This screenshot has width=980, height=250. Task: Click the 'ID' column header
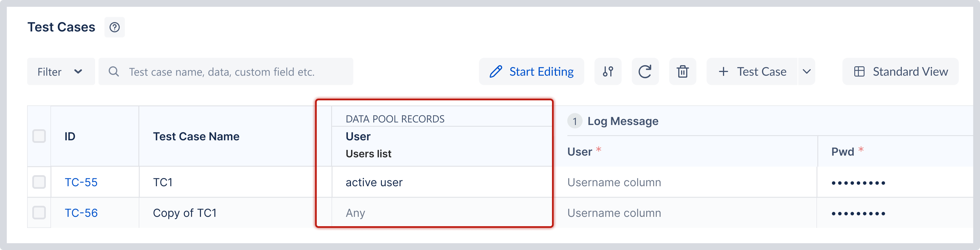pos(70,136)
